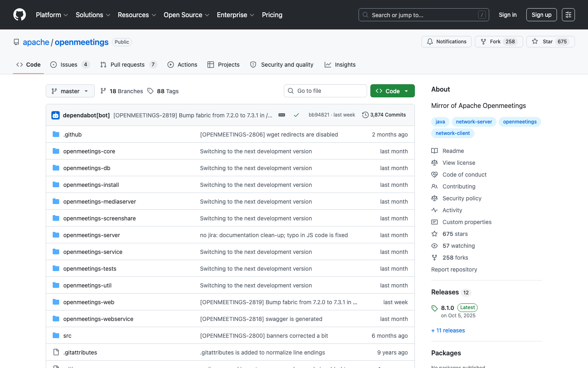Switch to the Issues tab
The image size is (588, 368).
[x=70, y=65]
